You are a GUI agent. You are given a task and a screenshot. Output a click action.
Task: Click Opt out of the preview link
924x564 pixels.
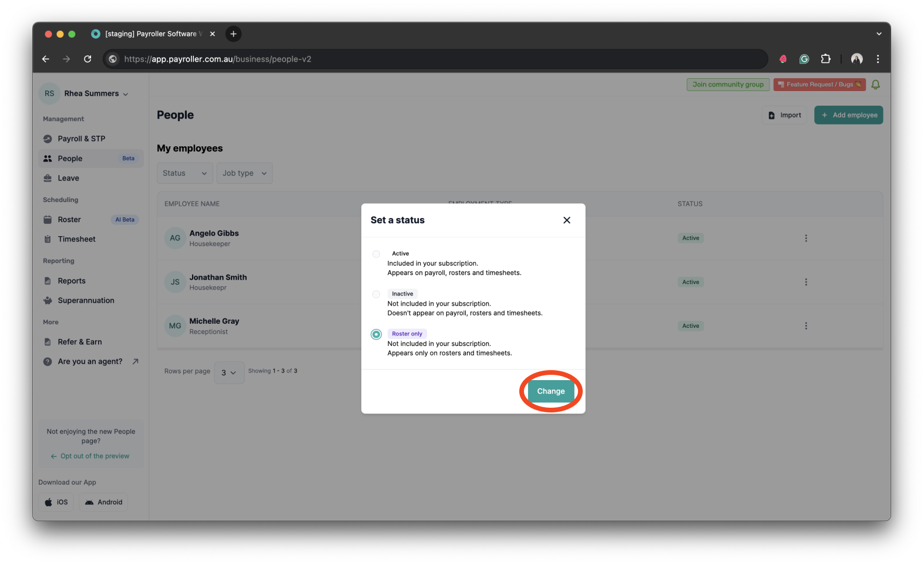click(95, 456)
